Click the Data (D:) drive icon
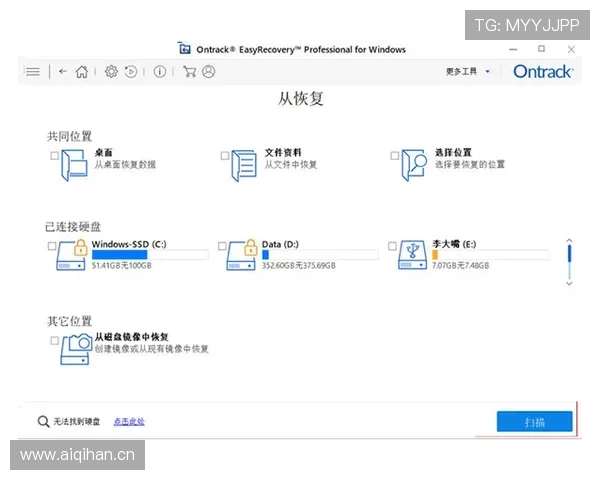This screenshot has width=600, height=480. pyautogui.click(x=242, y=255)
